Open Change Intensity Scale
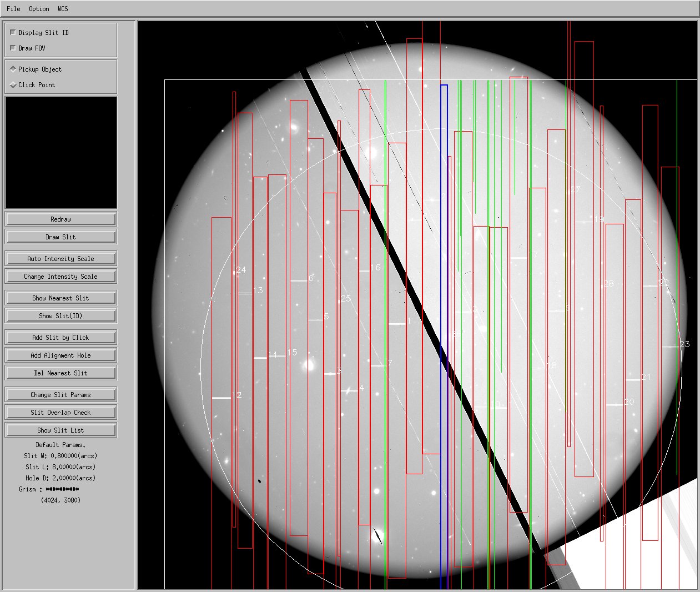This screenshot has width=700, height=592. pos(61,277)
